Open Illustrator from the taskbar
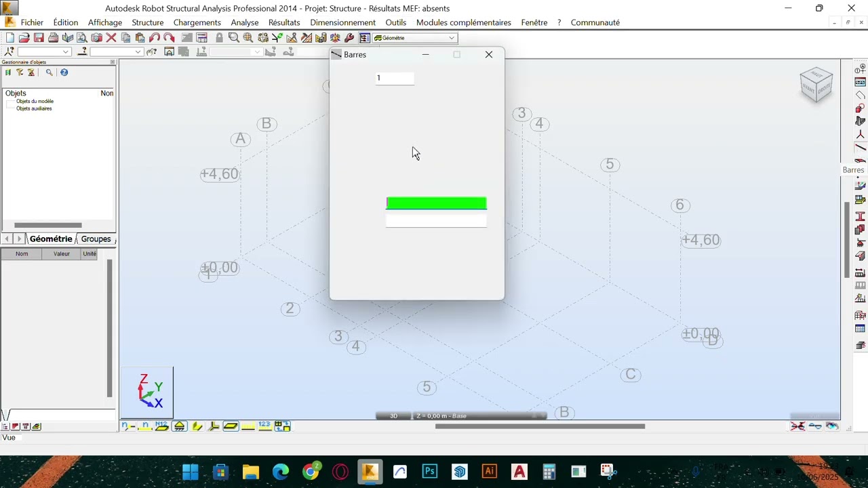Image resolution: width=868 pixels, height=488 pixels. [490, 471]
